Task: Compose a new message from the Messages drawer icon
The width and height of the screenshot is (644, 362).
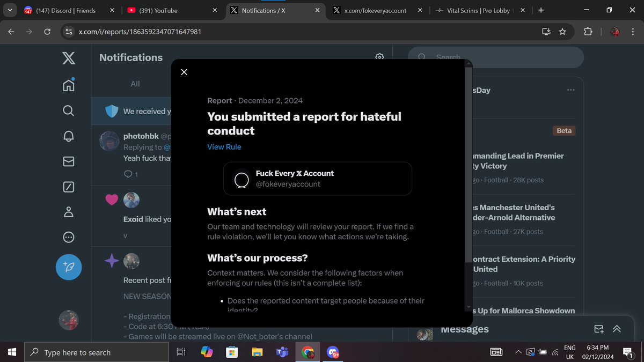Action: (x=599, y=329)
